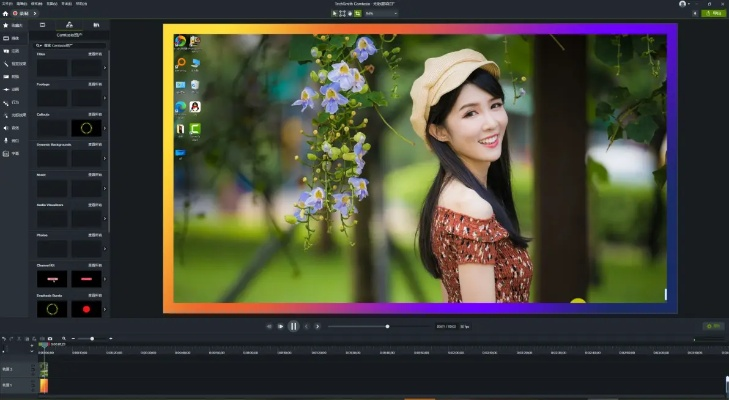
Task: Click the plus timeline zoom-in button
Action: [x=111, y=339]
